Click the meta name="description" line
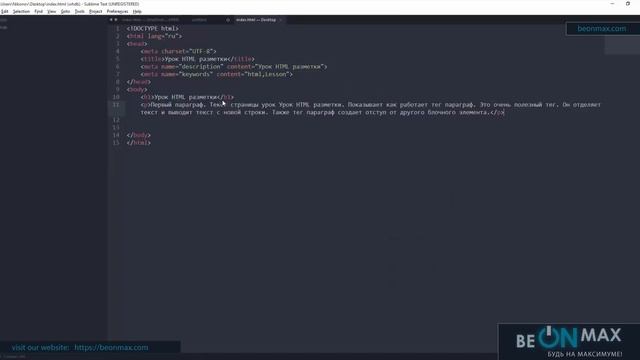The width and height of the screenshot is (640, 360). click(234, 67)
